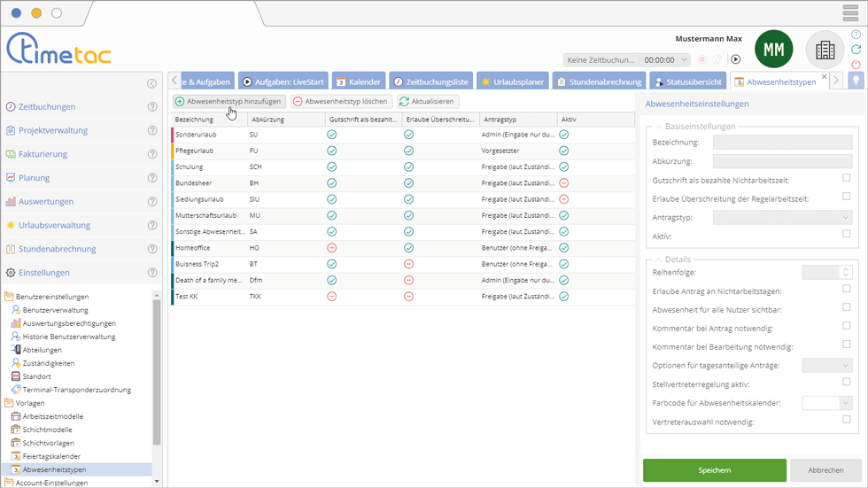The height and width of the screenshot is (488, 868).
Task: Click the green refresh icon top right
Action: coord(856,50)
